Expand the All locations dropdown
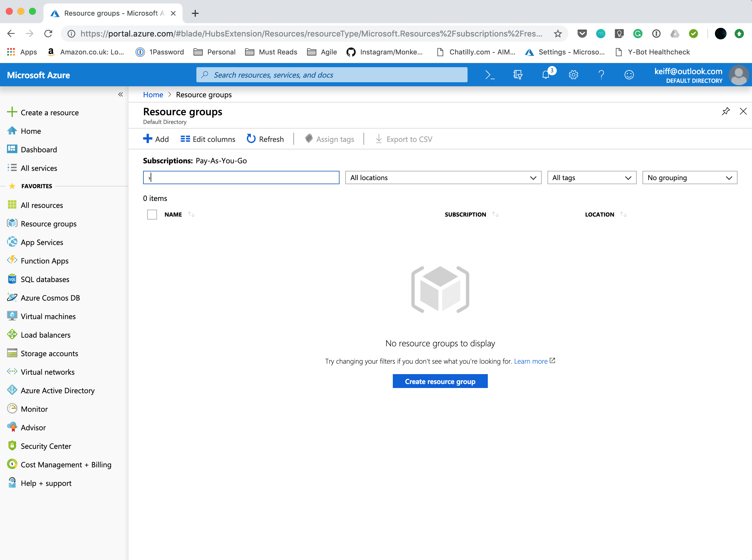The width and height of the screenshot is (752, 560). click(x=443, y=177)
